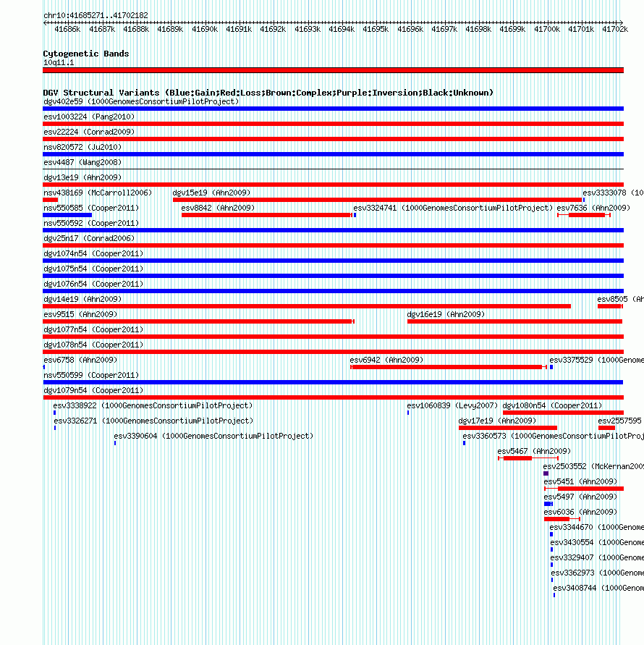Select the esv7636 (Ahn2009) label
This screenshot has width=644, height=645.
[x=593, y=208]
